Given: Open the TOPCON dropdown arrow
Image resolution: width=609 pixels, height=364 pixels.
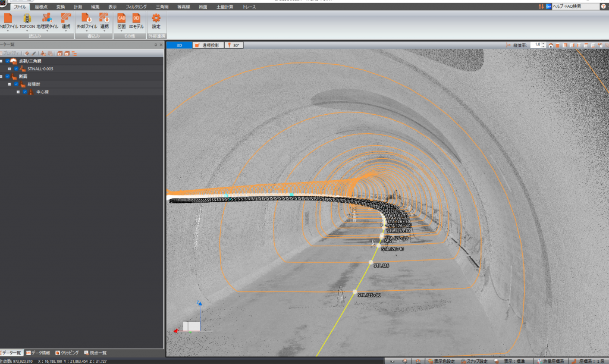Looking at the screenshot, I should pyautogui.click(x=27, y=31).
